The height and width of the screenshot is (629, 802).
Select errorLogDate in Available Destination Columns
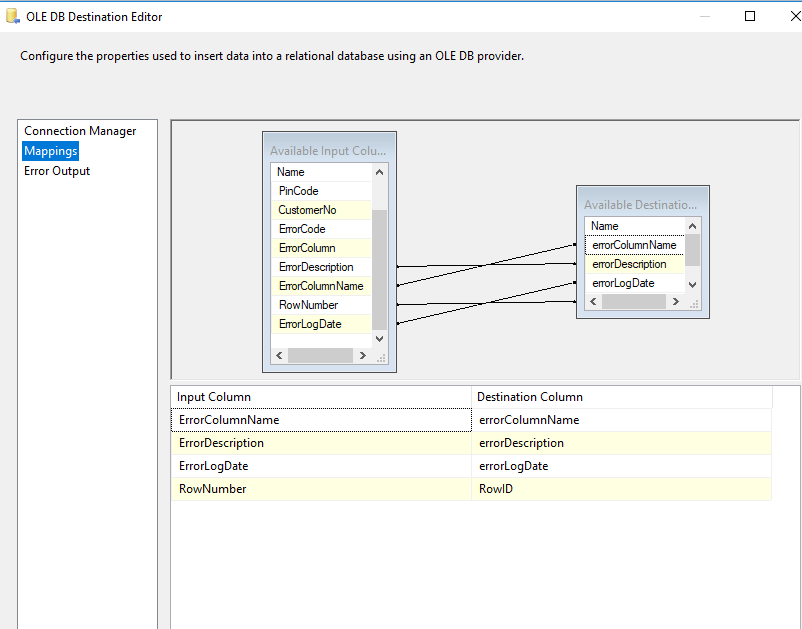pyautogui.click(x=623, y=283)
